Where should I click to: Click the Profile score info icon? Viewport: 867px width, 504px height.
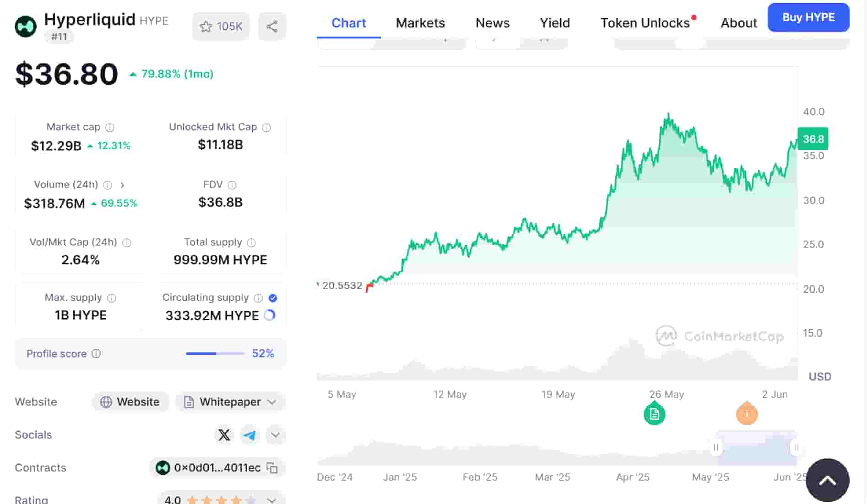[96, 354]
